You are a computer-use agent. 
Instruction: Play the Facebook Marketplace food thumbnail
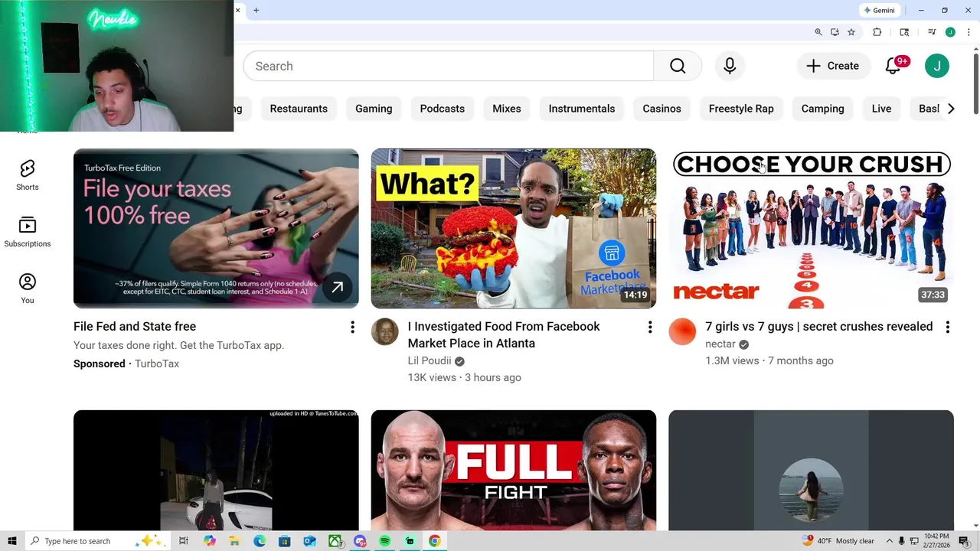click(x=514, y=229)
